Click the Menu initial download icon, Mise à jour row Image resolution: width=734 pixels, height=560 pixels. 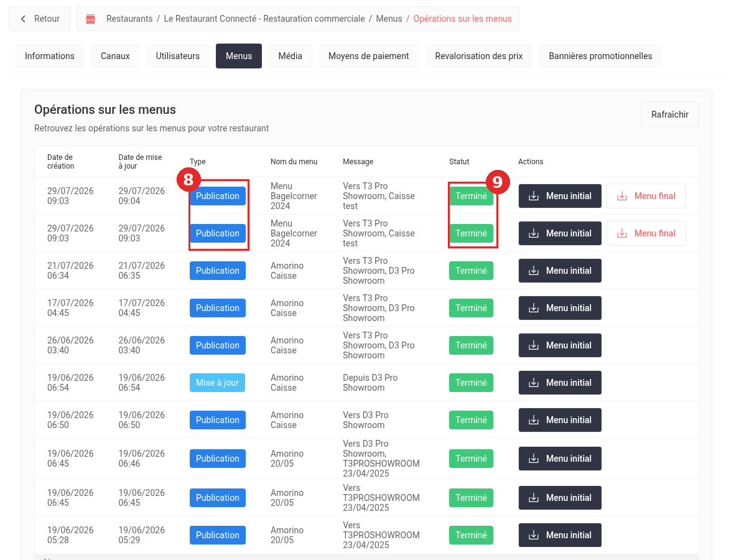[x=534, y=383]
